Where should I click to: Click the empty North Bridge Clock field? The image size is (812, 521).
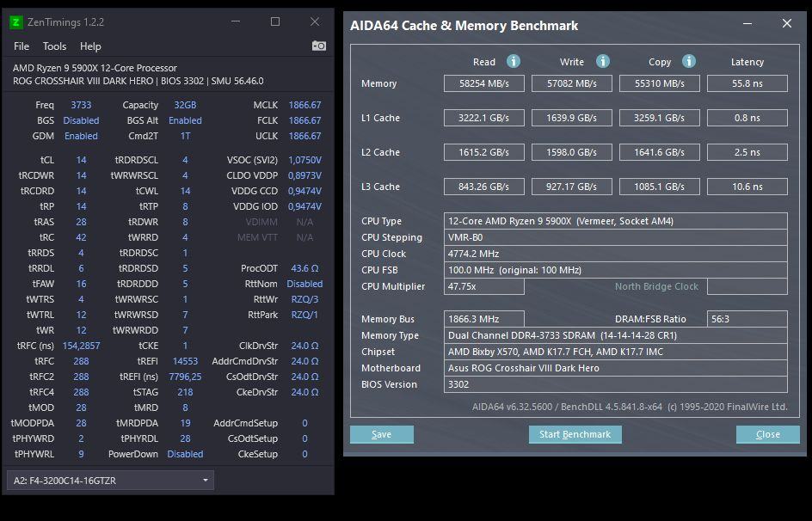click(747, 286)
